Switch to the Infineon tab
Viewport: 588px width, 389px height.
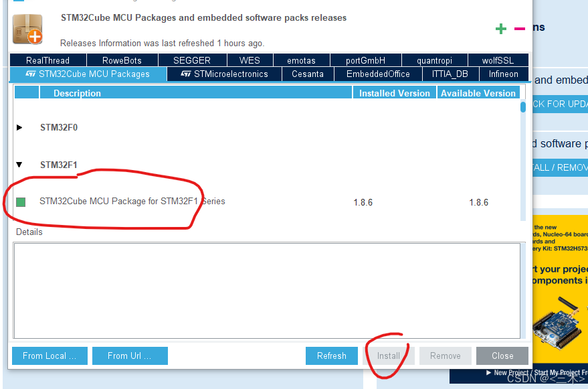click(504, 74)
